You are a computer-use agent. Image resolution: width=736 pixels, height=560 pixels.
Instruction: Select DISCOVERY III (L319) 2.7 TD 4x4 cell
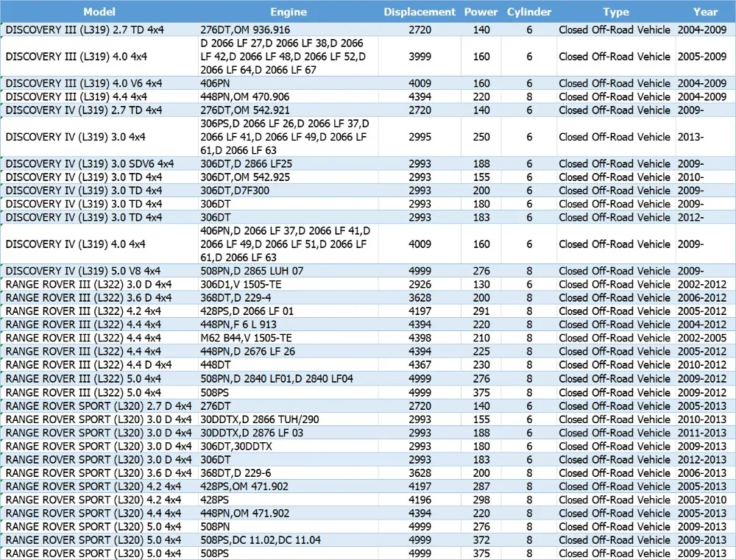tap(99, 29)
